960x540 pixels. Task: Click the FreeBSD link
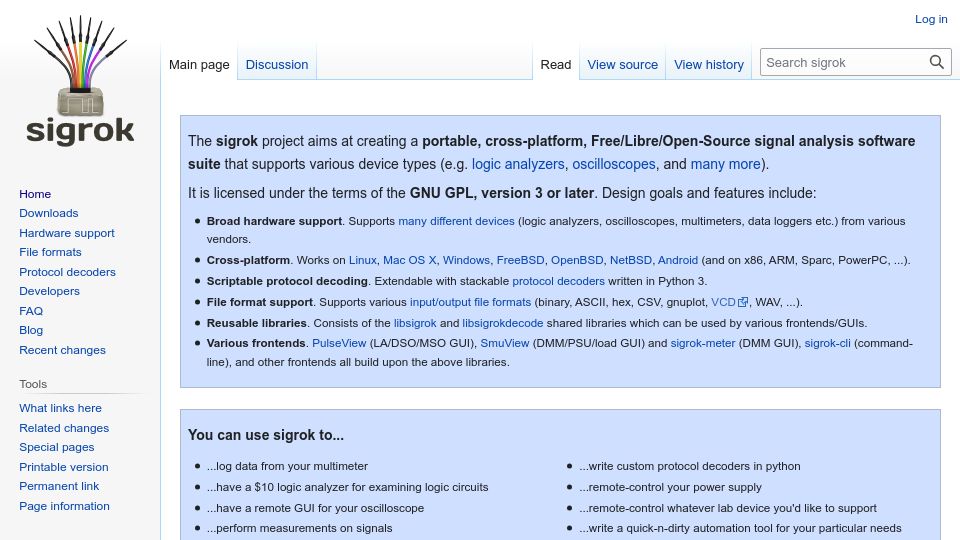pos(520,260)
